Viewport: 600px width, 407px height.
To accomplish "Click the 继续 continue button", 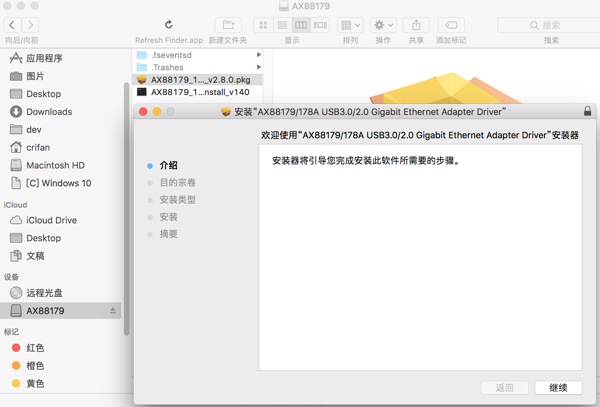I will 558,388.
